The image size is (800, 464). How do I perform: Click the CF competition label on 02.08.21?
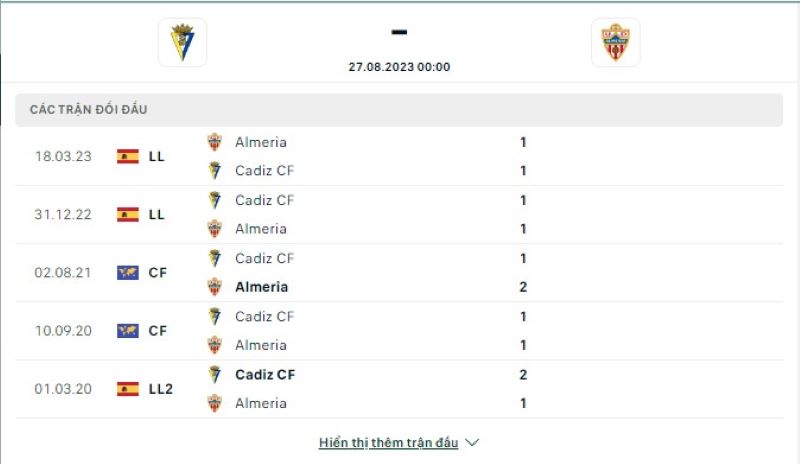[157, 272]
